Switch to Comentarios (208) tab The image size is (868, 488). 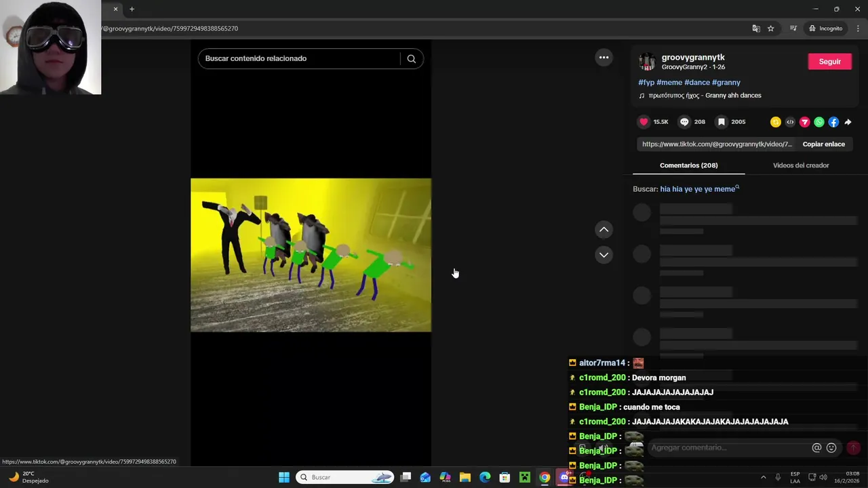[688, 165]
